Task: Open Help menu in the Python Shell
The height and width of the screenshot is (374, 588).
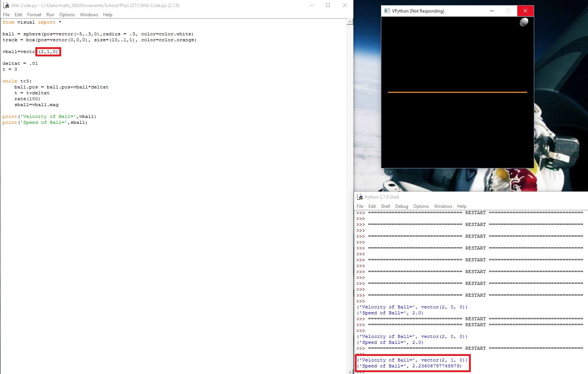Action: click(x=462, y=206)
